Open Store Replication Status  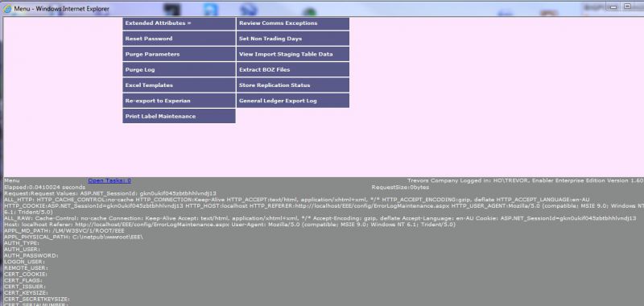(293, 85)
